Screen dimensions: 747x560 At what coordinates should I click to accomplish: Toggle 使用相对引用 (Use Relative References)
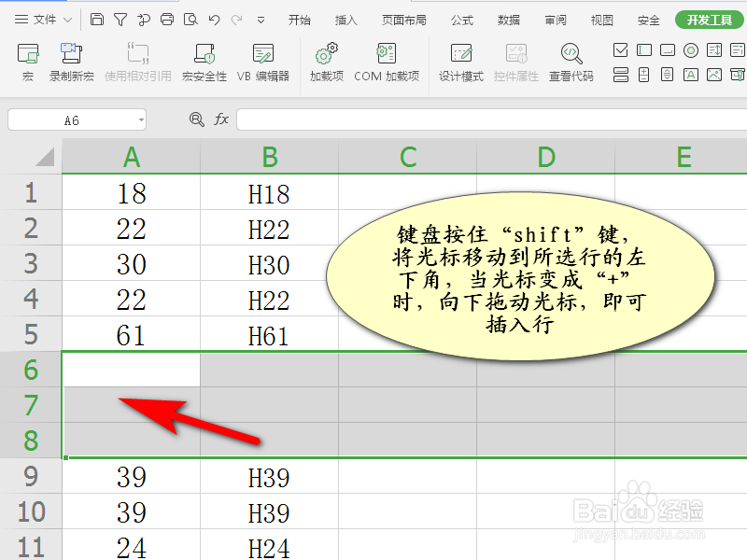pos(138,53)
